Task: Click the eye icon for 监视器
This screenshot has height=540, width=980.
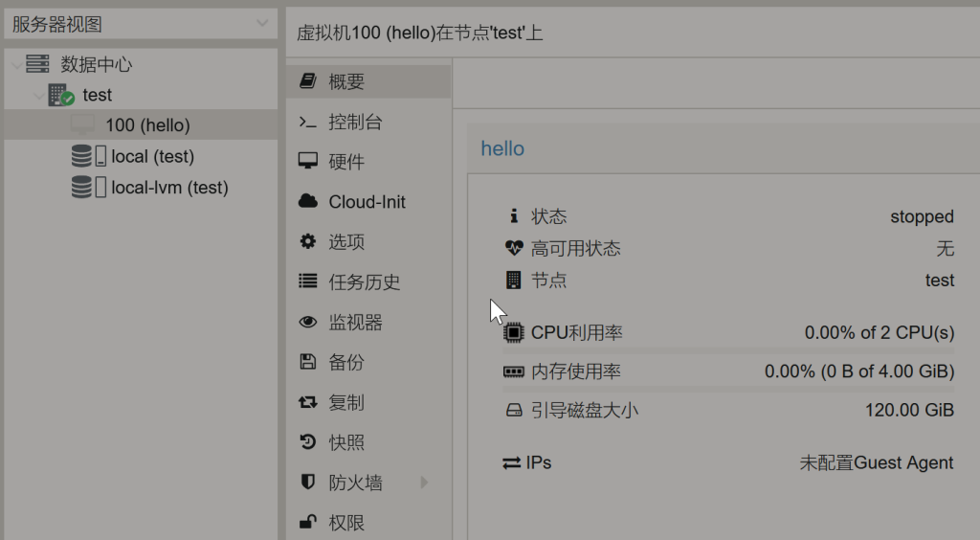Action: coord(307,323)
